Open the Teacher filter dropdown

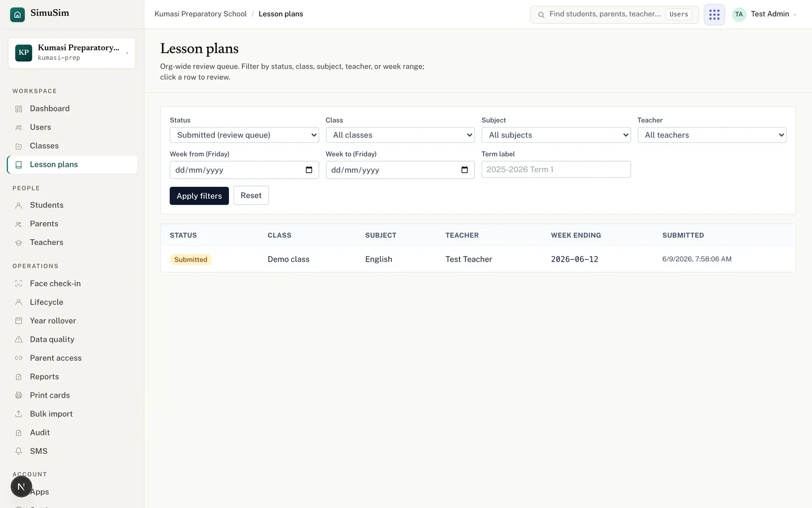(x=712, y=135)
